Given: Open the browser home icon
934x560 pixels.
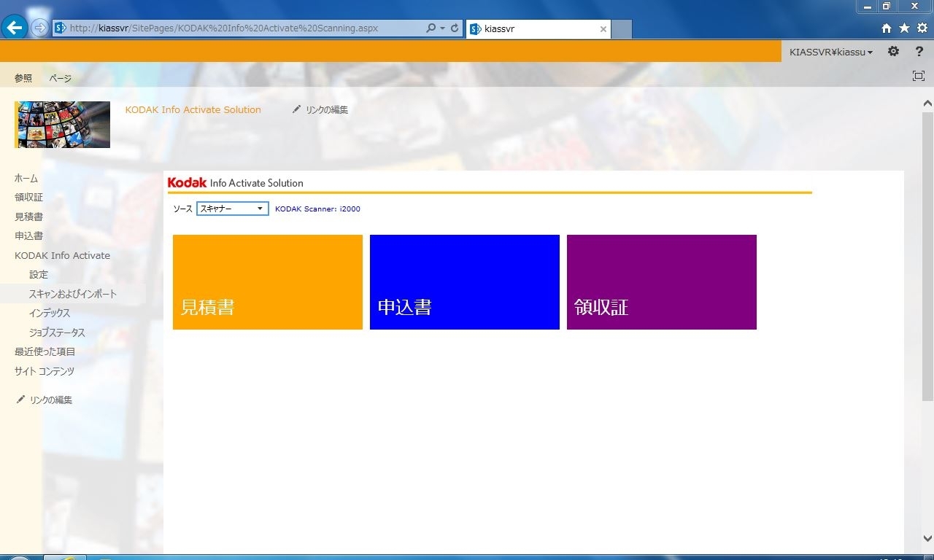Looking at the screenshot, I should 887,28.
